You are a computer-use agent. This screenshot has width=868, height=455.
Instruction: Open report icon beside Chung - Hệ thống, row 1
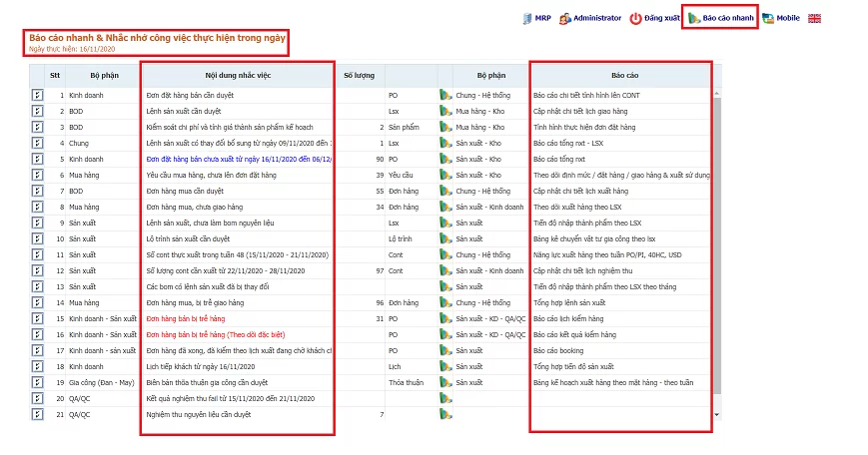click(445, 95)
